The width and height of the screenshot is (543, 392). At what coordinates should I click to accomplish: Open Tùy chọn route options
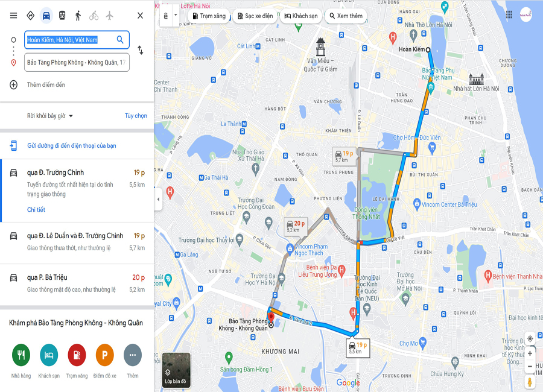tap(136, 116)
